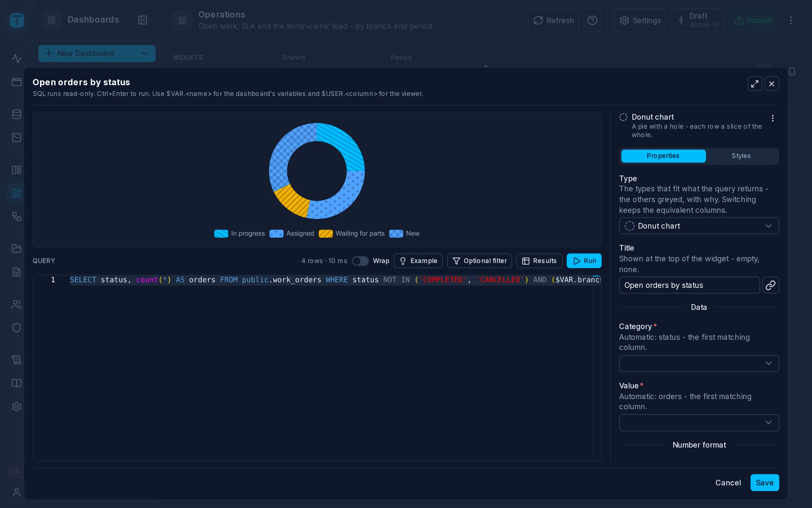Click the '4 rows · 10 ms' status text
This screenshot has width=812, height=508.
click(324, 261)
